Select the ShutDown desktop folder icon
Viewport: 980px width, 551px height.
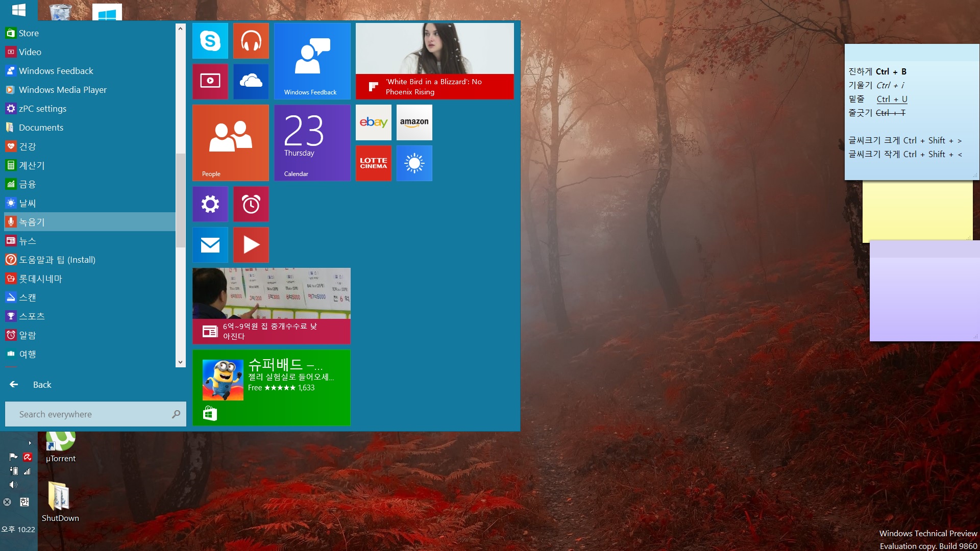tap(60, 502)
